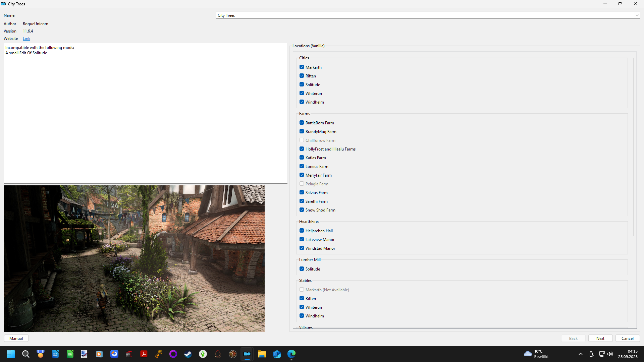Cancel the City Trees installer
644x362 pixels.
point(628,338)
